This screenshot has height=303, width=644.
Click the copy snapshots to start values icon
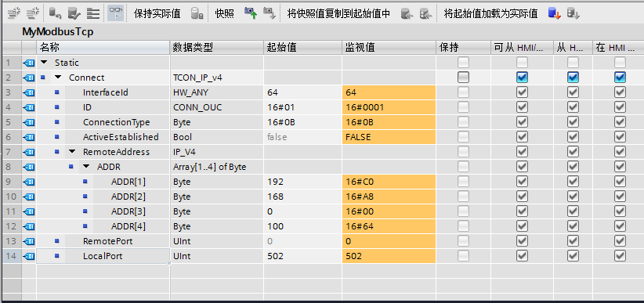(407, 13)
